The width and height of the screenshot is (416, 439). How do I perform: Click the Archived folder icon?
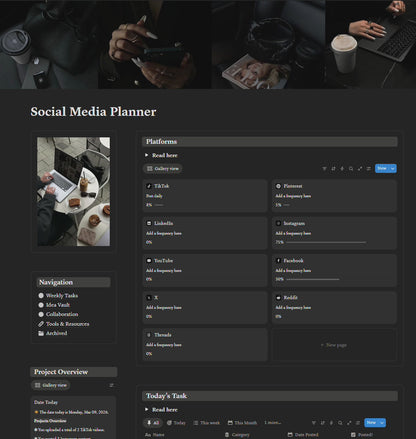point(41,333)
